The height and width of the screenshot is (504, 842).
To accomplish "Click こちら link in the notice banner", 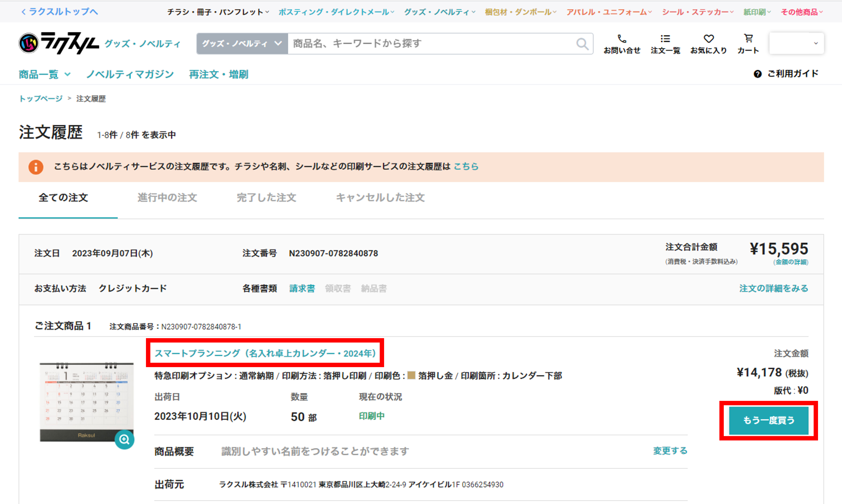I will tap(466, 166).
